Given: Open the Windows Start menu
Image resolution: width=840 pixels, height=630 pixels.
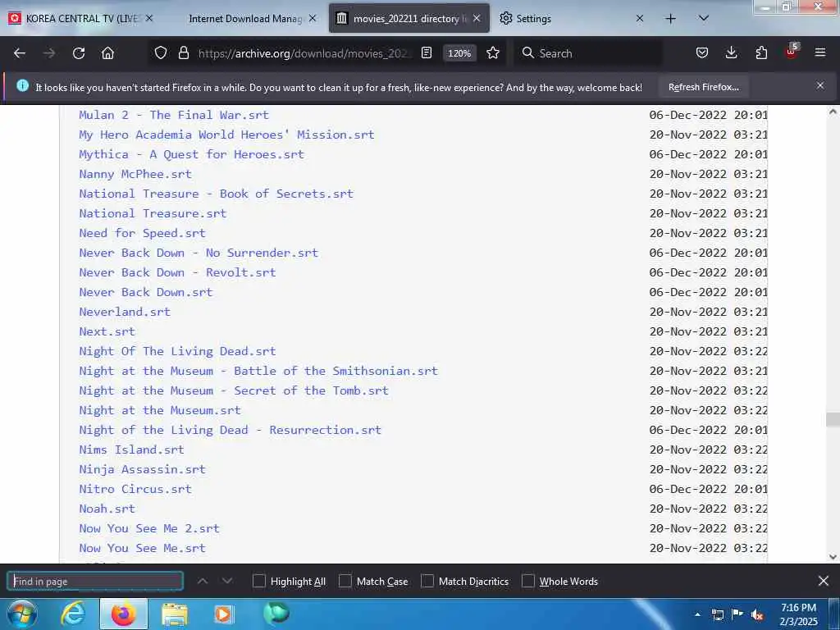Looking at the screenshot, I should (22, 614).
